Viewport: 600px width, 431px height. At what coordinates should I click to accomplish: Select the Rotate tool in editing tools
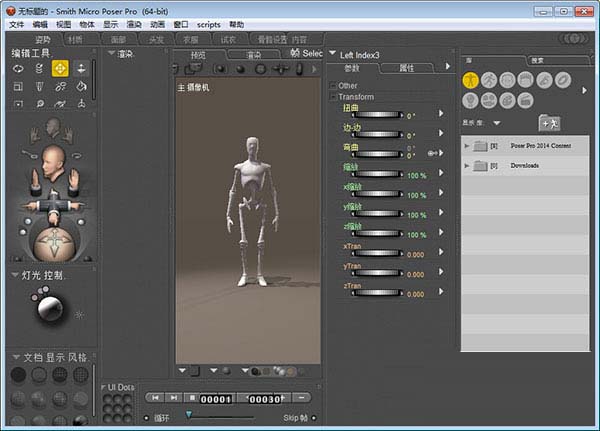(x=18, y=68)
